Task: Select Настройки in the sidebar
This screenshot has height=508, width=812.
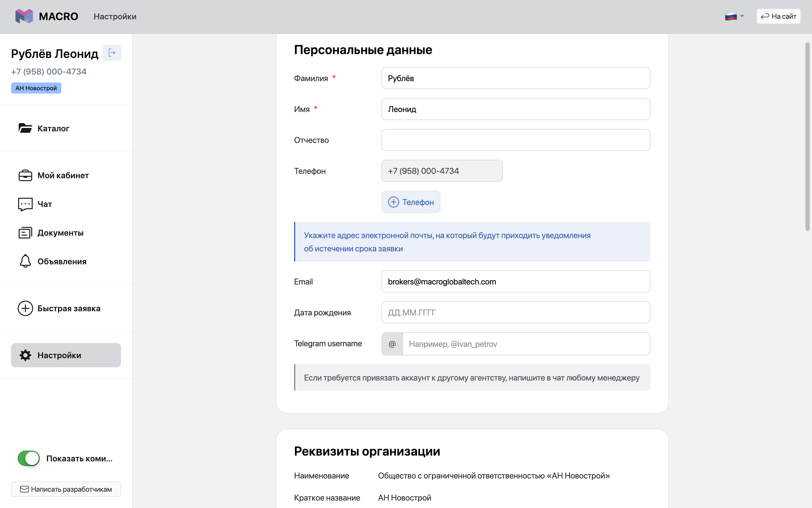Action: (x=66, y=355)
